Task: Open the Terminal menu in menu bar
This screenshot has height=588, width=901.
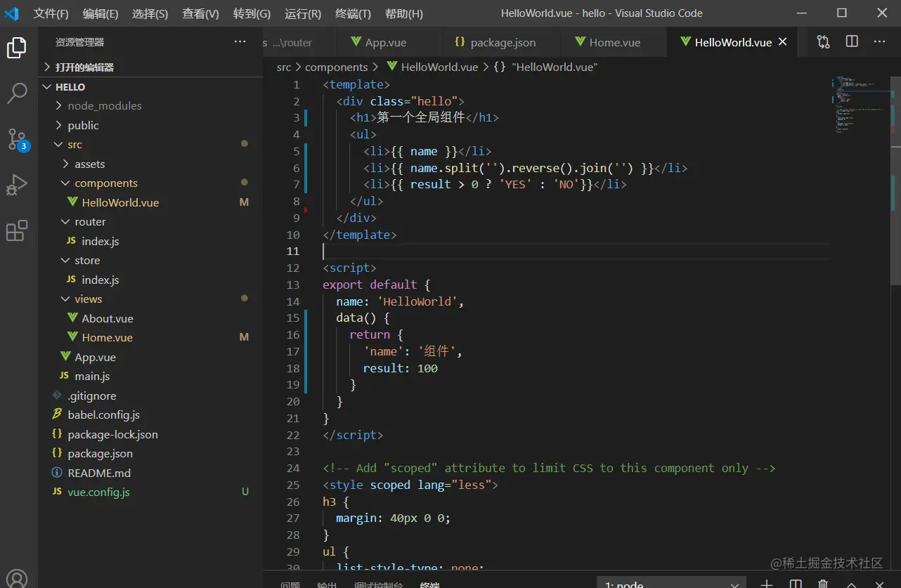Action: click(x=353, y=13)
